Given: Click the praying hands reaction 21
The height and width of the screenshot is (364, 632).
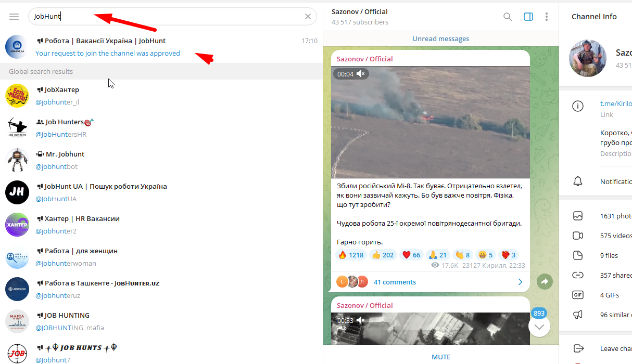Looking at the screenshot, I should coord(437,255).
